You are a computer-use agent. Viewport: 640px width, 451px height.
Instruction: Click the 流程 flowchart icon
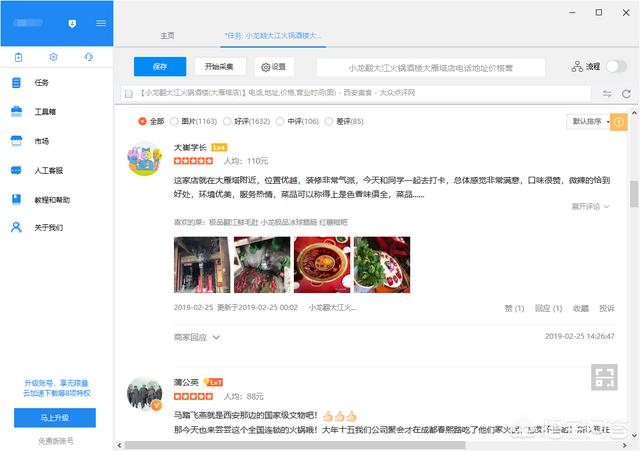pos(577,67)
